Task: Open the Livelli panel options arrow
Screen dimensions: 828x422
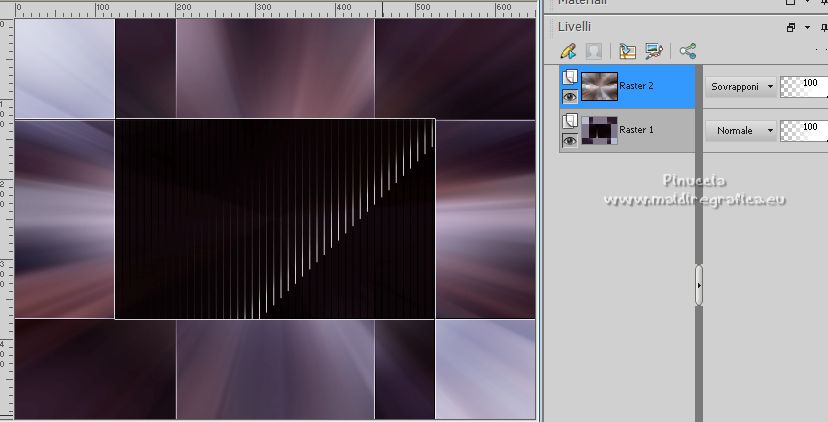Action: tap(807, 27)
